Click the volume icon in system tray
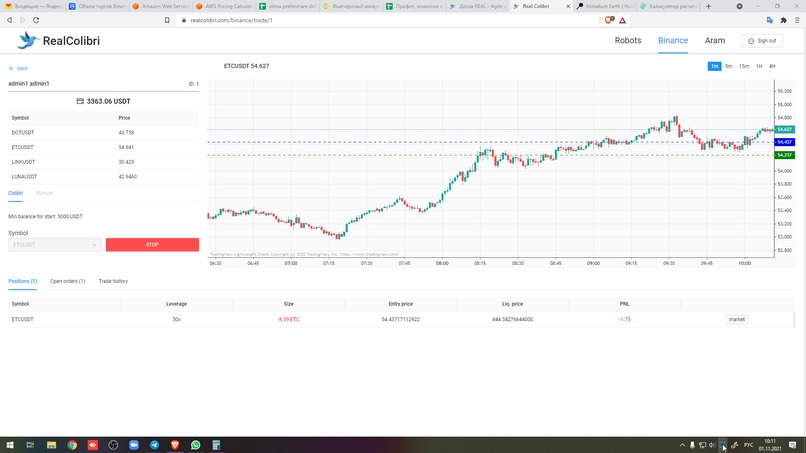 pyautogui.click(x=712, y=445)
